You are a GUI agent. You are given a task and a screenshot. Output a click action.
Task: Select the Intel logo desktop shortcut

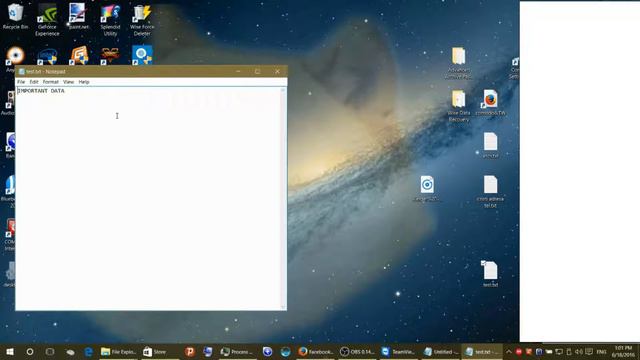[x=47, y=57]
